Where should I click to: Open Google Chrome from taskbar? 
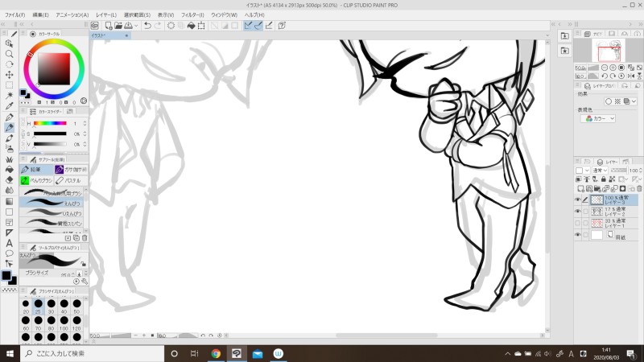(x=216, y=353)
